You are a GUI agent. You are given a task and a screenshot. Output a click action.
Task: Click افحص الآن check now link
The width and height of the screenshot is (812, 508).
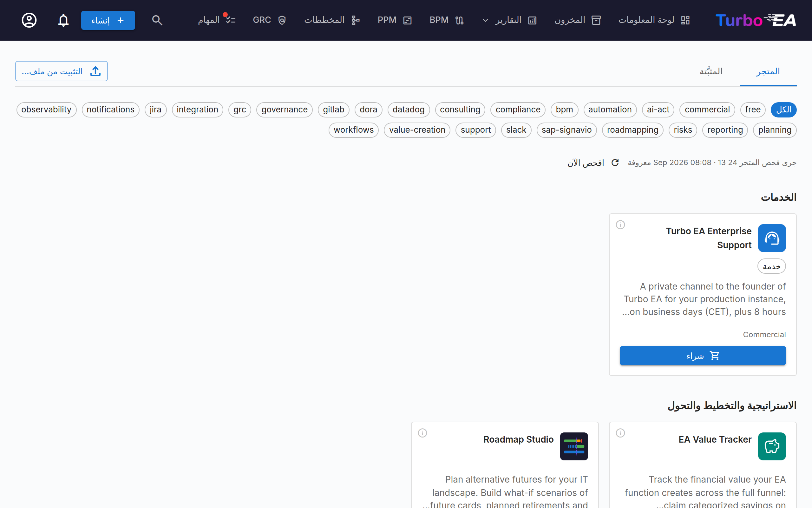(x=586, y=163)
